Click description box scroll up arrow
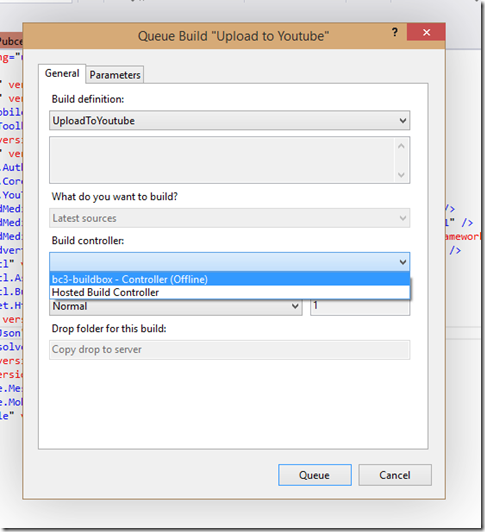 [x=401, y=146]
